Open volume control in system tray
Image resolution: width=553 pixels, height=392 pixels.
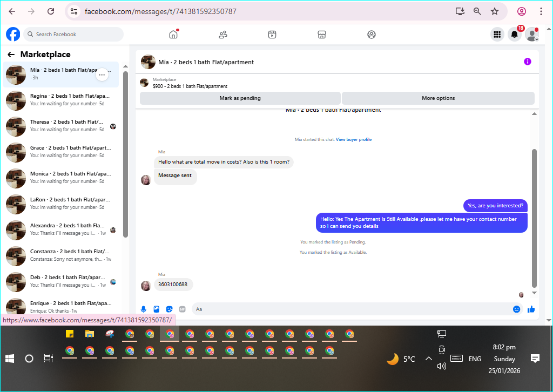pyautogui.click(x=442, y=366)
